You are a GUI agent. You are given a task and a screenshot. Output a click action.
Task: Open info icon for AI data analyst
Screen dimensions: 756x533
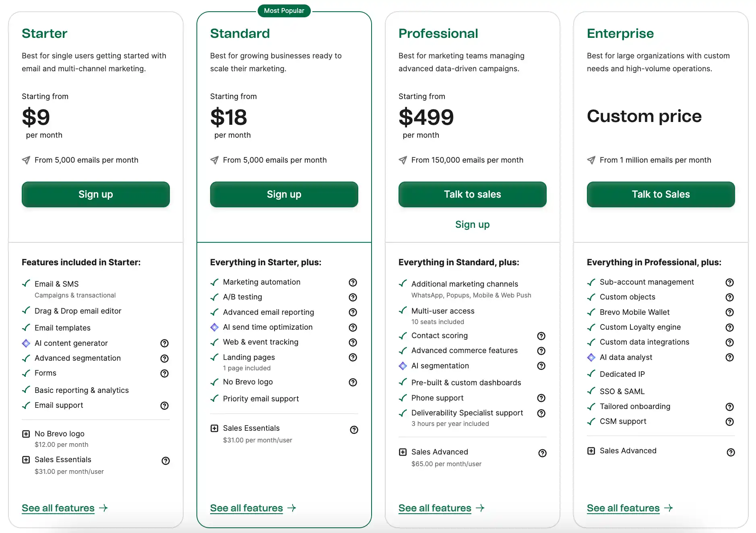(x=729, y=357)
